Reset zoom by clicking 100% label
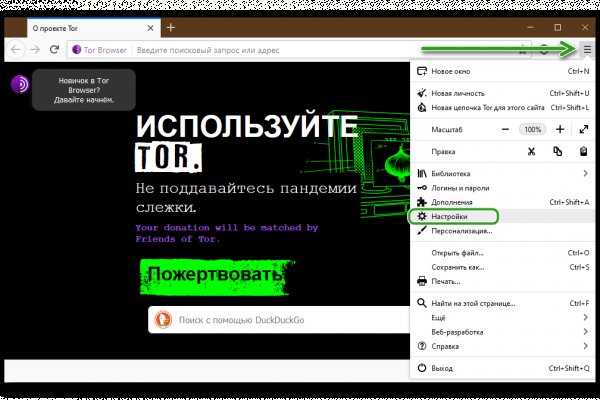This screenshot has width=600, height=400. coord(531,130)
